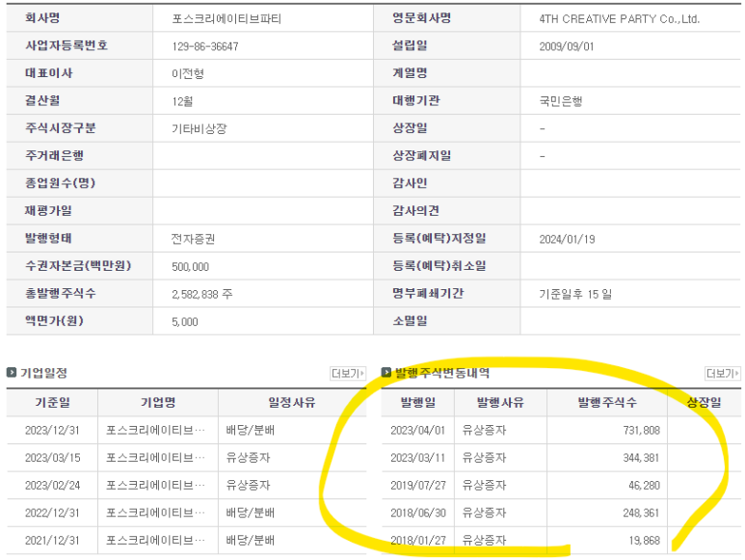
Task: Open company name in the 2022/12/31 row
Action: coord(155,513)
